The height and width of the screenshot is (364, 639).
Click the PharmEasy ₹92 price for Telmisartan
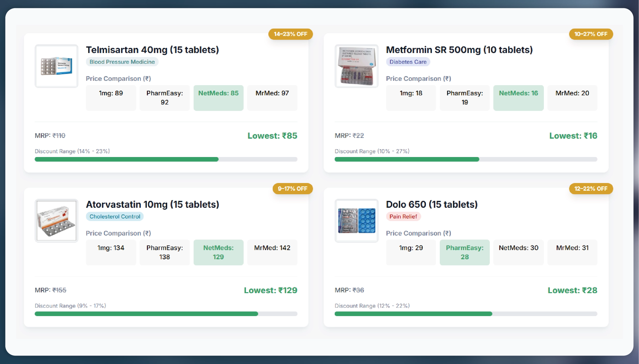[x=165, y=98]
